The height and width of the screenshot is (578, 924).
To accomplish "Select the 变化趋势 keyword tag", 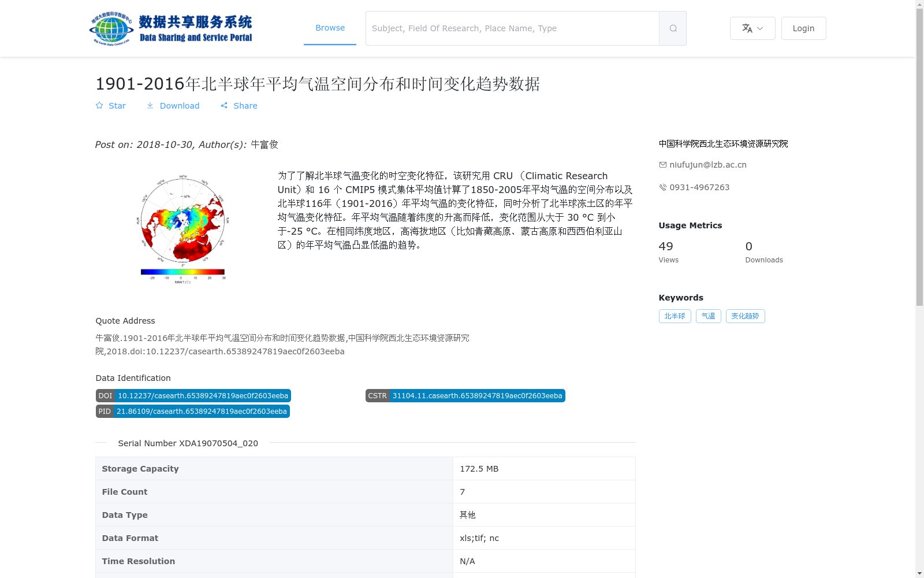I will (x=745, y=316).
